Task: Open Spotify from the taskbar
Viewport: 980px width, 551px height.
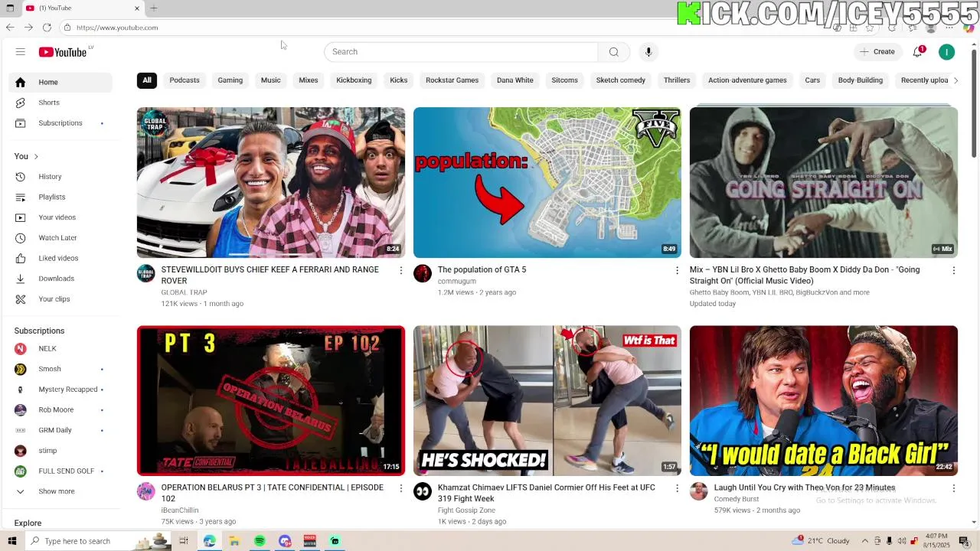Action: pyautogui.click(x=260, y=541)
